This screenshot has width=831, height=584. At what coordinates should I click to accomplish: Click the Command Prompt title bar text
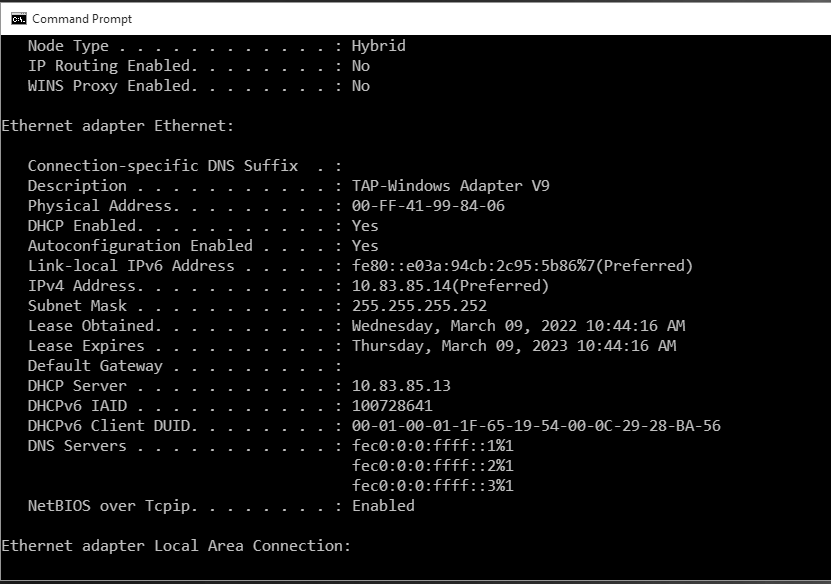(x=85, y=18)
